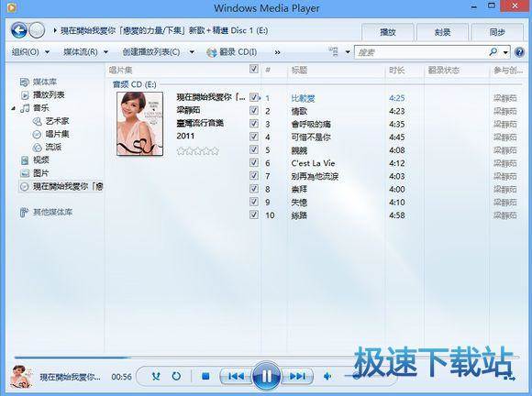This screenshot has height=396, width=532.
Task: Switch to the 刻录 tab
Action: [442, 32]
